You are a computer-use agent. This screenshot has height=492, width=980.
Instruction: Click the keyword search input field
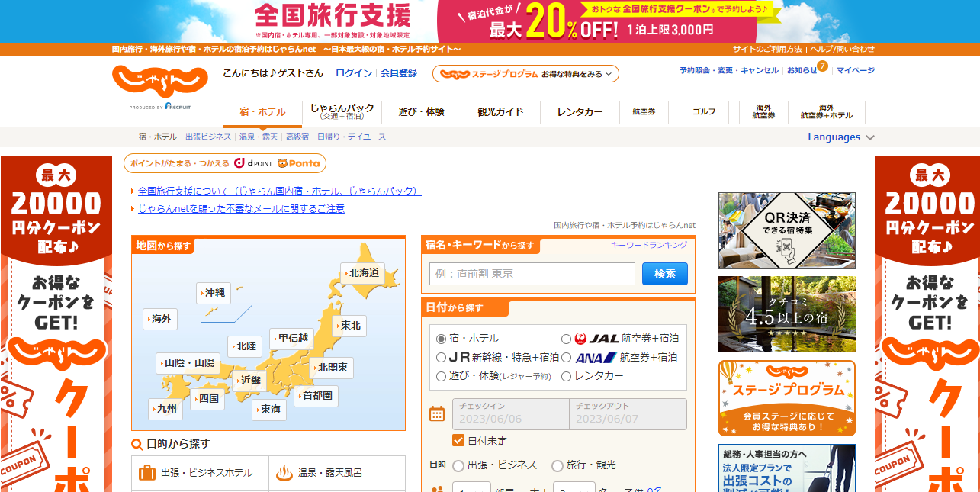point(532,274)
